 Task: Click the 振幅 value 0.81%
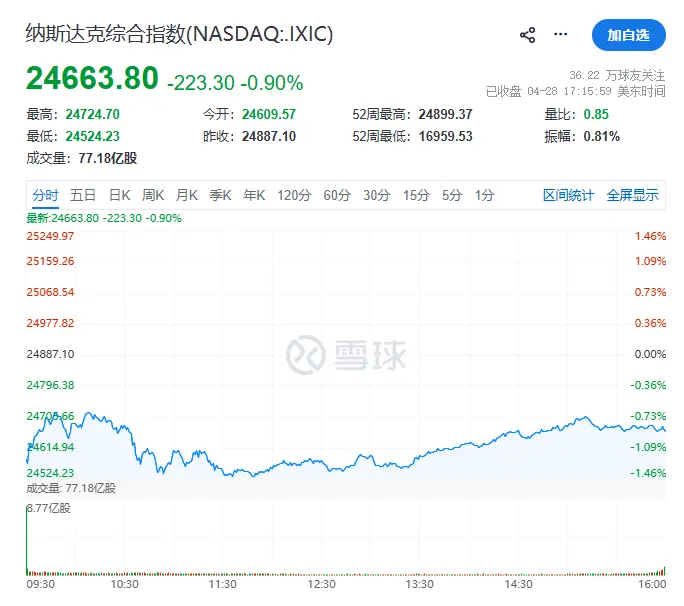pos(602,136)
